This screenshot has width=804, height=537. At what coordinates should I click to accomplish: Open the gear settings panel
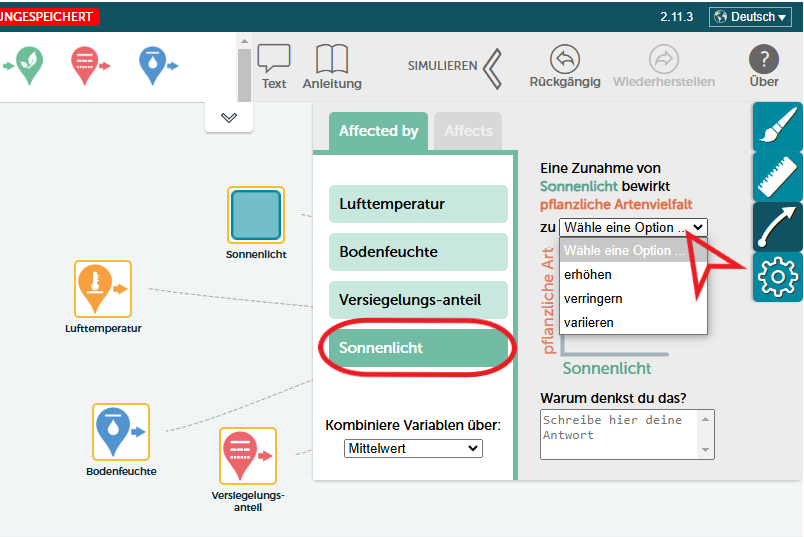(777, 277)
